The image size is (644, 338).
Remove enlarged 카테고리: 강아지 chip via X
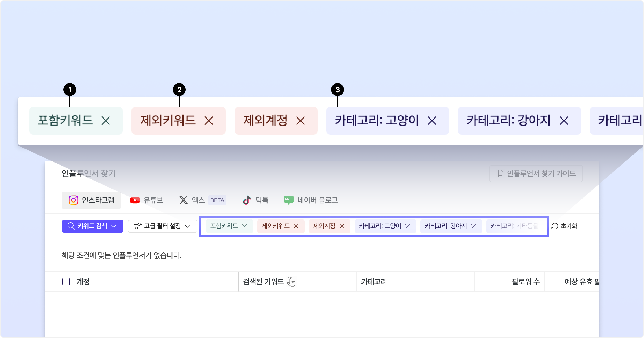pos(564,121)
